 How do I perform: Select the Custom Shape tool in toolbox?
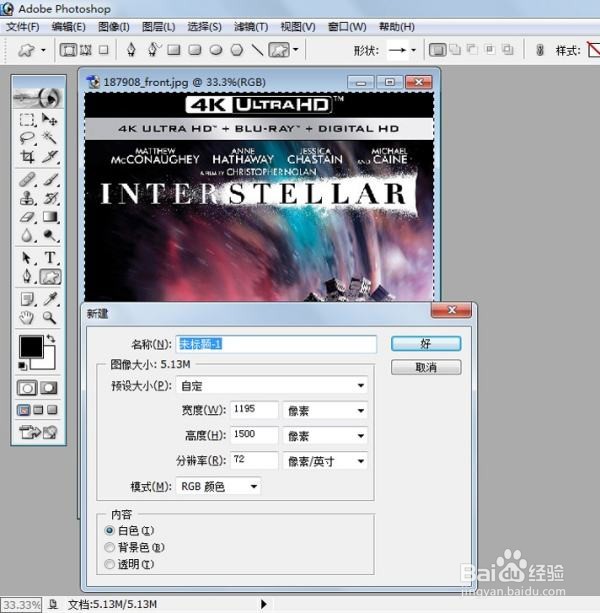point(50,277)
